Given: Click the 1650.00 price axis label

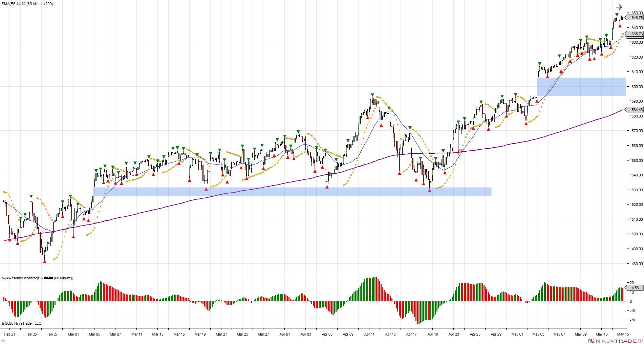Looking at the screenshot, I should tap(636, 13).
